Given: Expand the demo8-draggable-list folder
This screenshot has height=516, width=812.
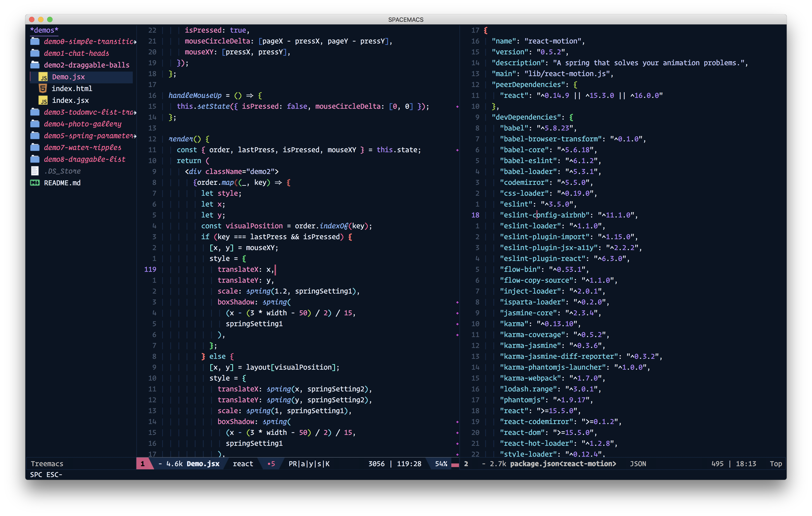Looking at the screenshot, I should click(85, 159).
